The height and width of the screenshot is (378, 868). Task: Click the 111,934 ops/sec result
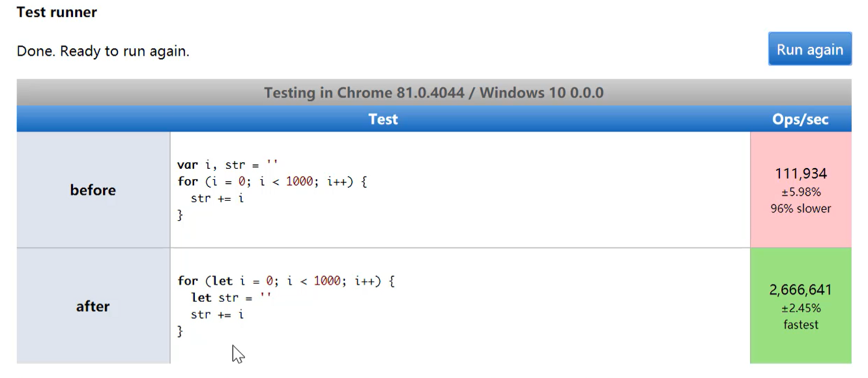coord(800,173)
